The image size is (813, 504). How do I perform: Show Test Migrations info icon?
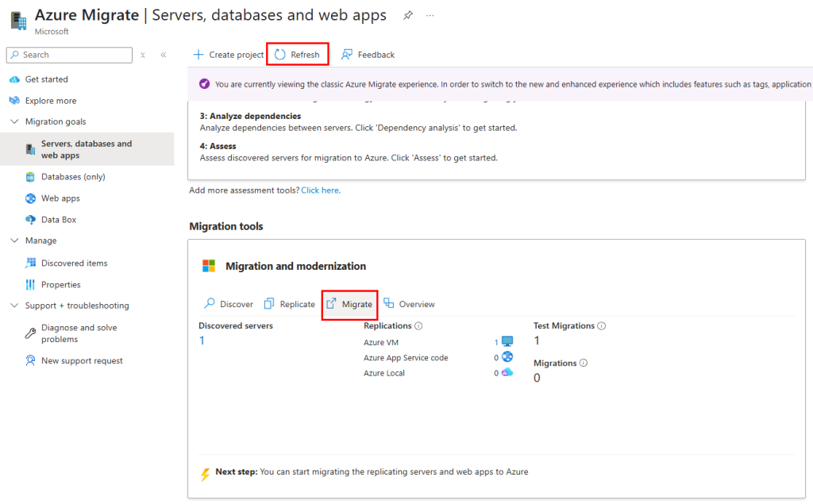coord(602,326)
